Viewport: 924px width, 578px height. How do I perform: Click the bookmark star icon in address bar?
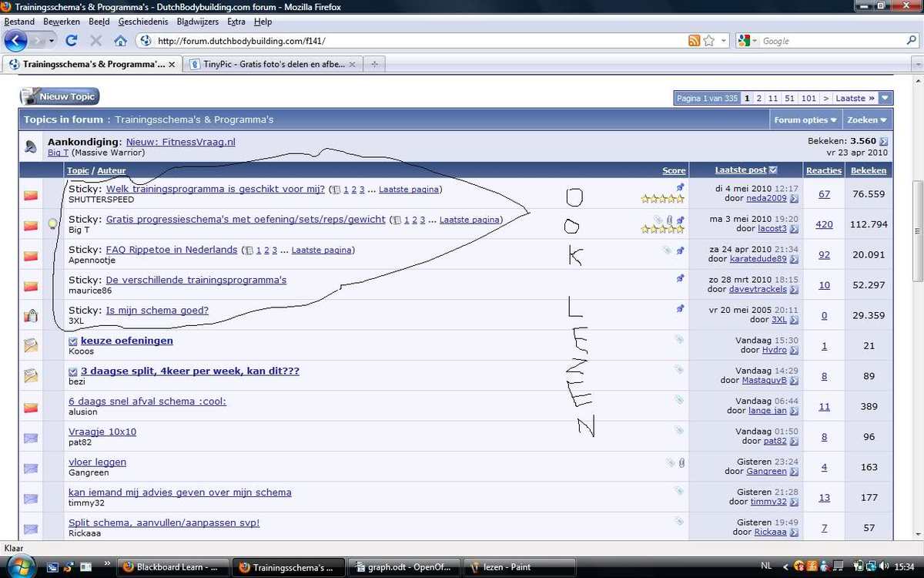709,41
